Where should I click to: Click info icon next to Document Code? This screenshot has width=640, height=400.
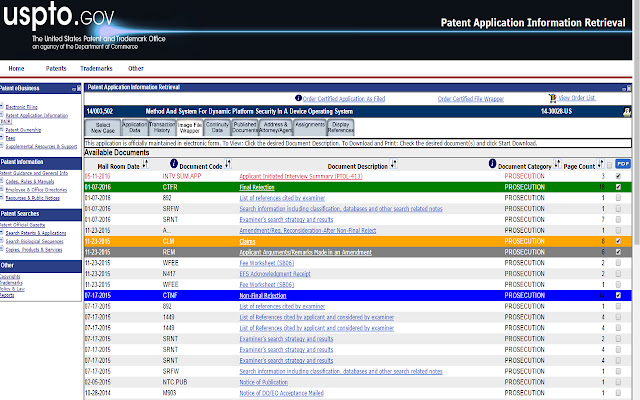174,164
